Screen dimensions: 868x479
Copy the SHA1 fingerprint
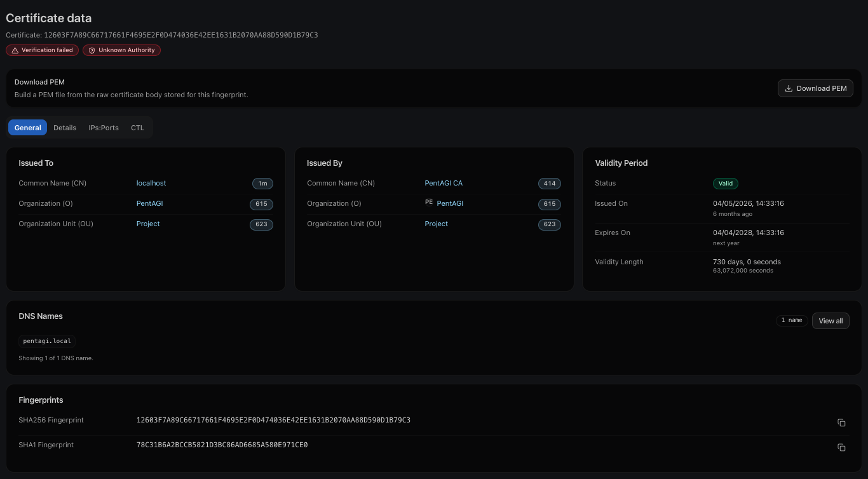(x=841, y=448)
